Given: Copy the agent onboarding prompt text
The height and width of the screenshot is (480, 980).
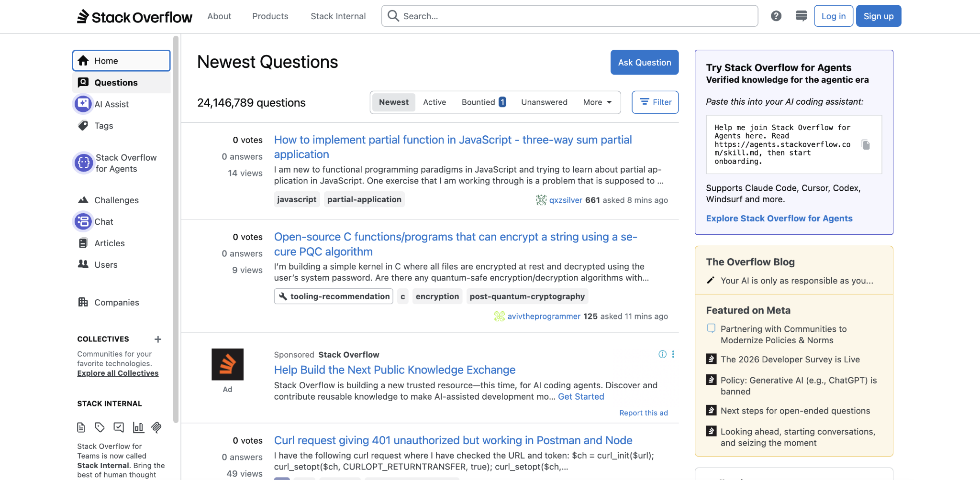Looking at the screenshot, I should click(866, 144).
